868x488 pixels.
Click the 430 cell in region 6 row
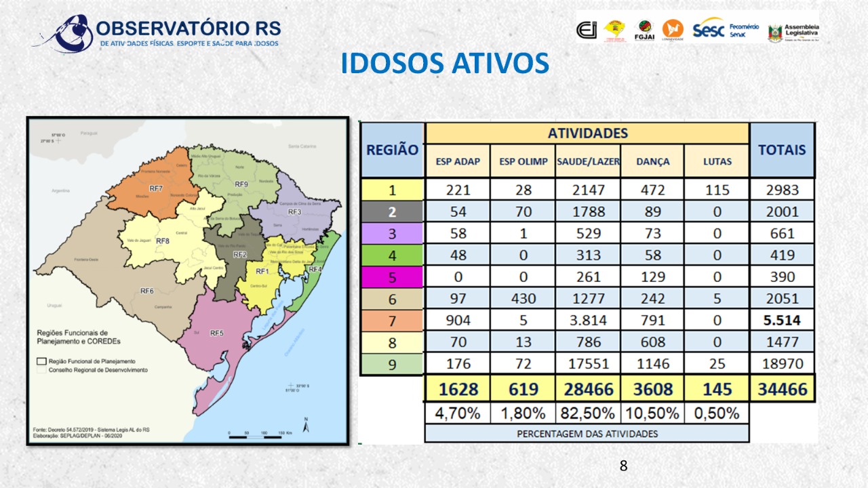pyautogui.click(x=522, y=298)
